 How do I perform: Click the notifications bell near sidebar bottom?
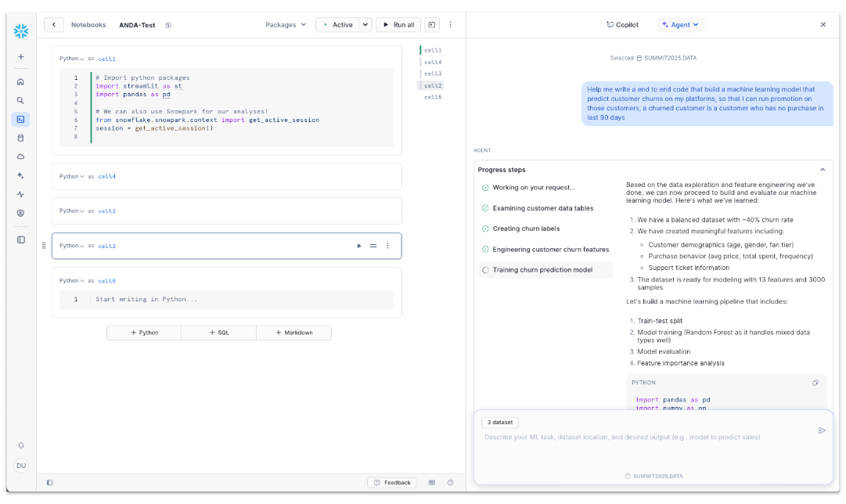pos(20,444)
